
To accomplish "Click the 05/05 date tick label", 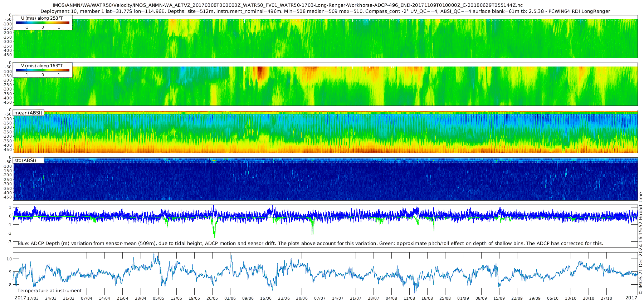I will coord(158,298).
